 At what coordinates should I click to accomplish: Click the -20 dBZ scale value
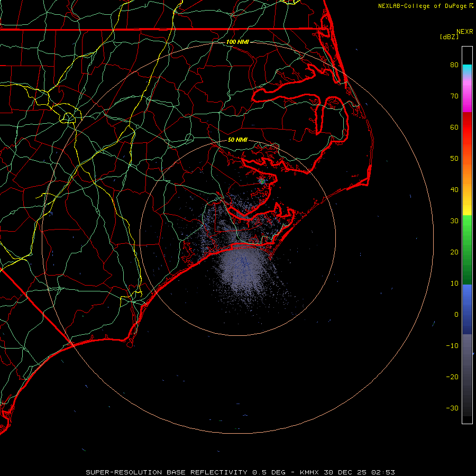pyautogui.click(x=452, y=377)
